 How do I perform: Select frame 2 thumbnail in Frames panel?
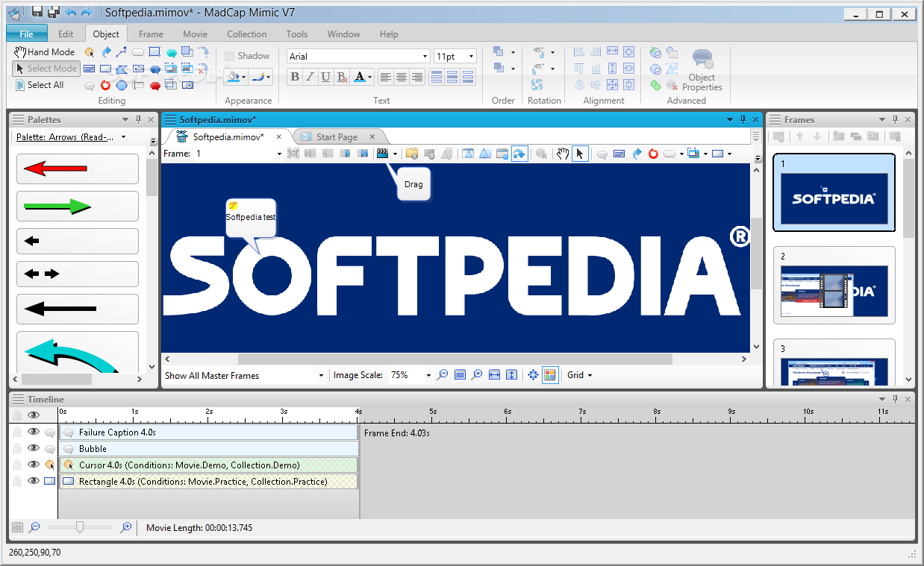coord(834,291)
